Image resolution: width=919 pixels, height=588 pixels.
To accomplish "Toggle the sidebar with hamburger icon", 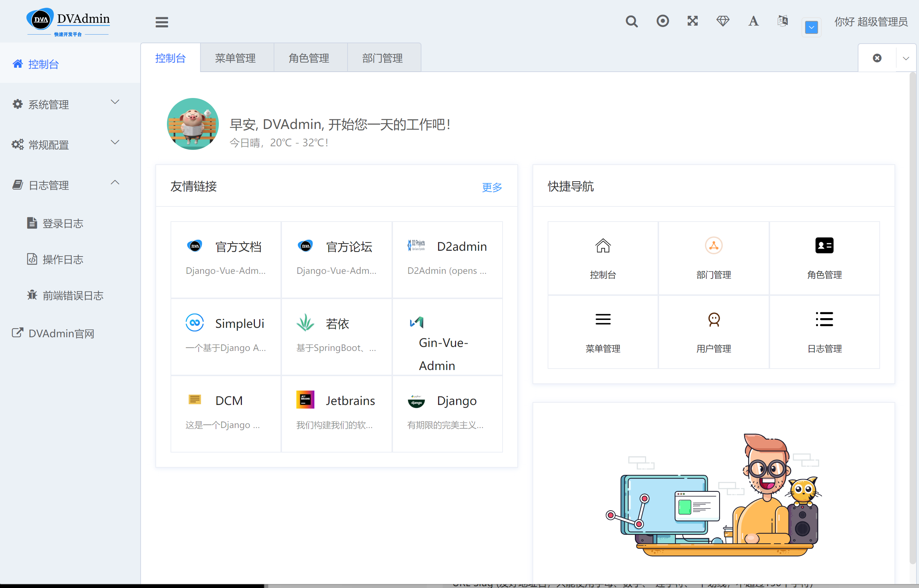I will [162, 22].
